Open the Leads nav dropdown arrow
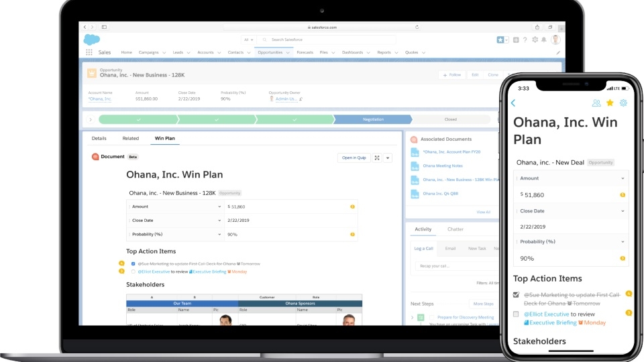 [x=189, y=52]
